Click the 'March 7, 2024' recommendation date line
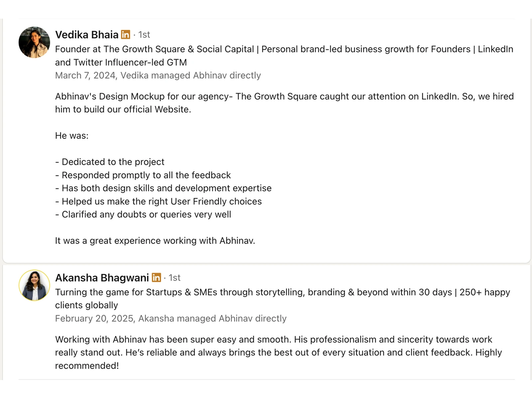Image resolution: width=532 pixels, height=399 pixels. point(158,75)
